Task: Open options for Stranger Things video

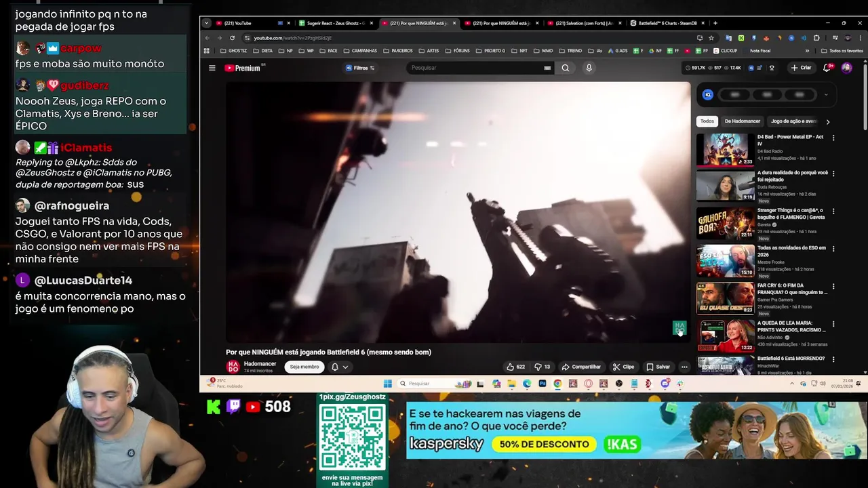Action: tap(833, 211)
